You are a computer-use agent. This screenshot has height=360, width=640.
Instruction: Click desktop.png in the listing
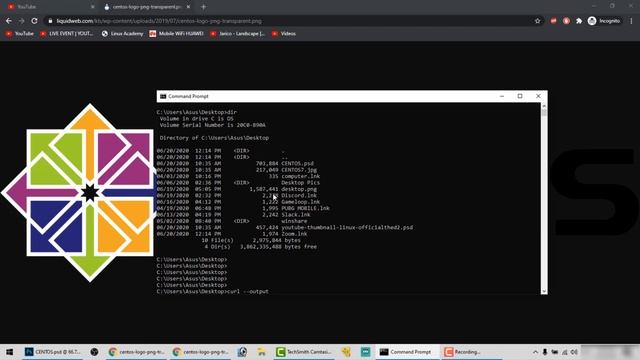point(299,189)
